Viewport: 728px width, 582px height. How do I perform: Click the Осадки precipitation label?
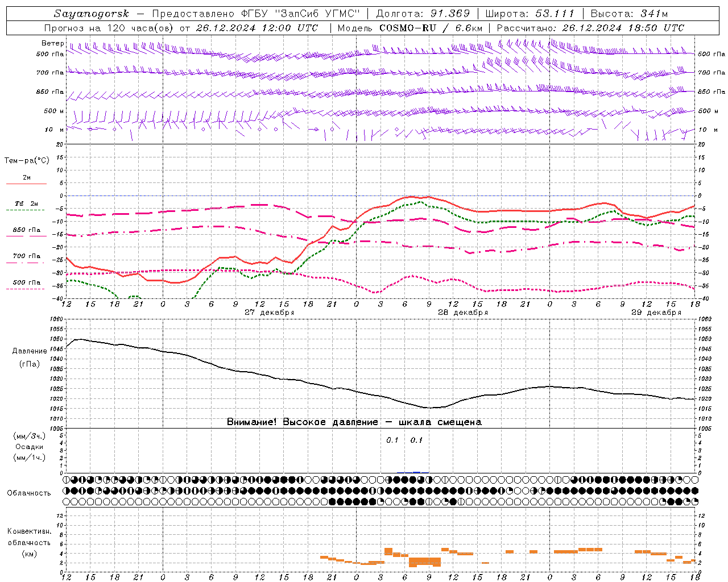30,447
